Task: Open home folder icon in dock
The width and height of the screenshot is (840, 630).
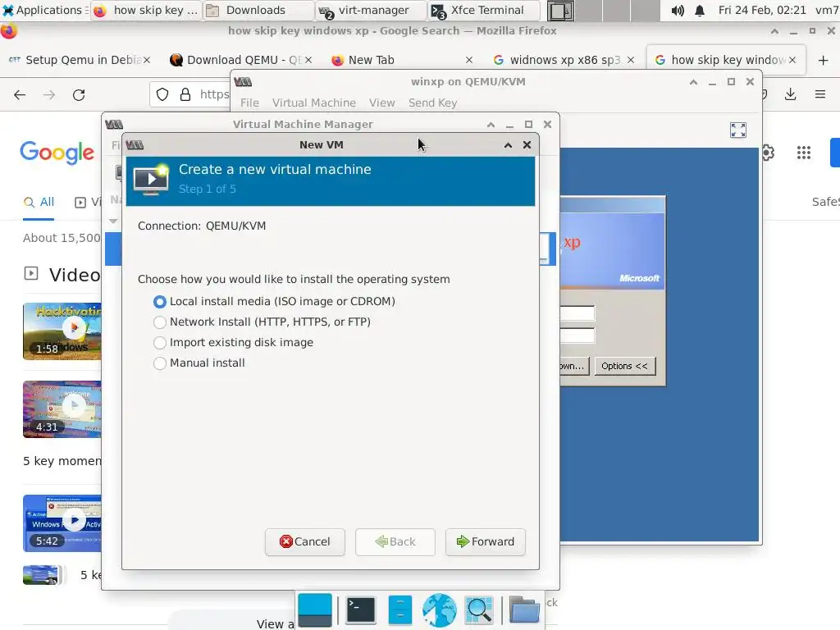Action: click(x=524, y=609)
